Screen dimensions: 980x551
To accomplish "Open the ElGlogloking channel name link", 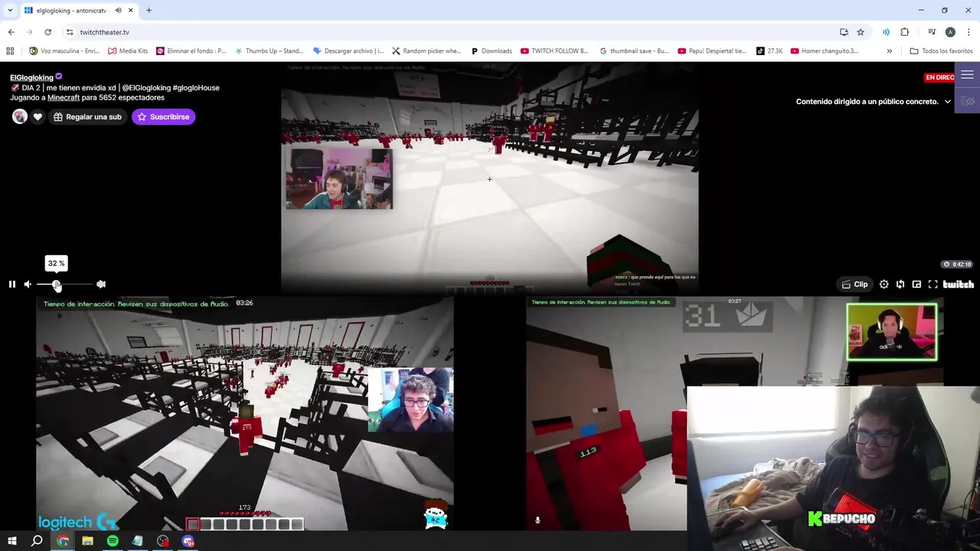I will [31, 77].
